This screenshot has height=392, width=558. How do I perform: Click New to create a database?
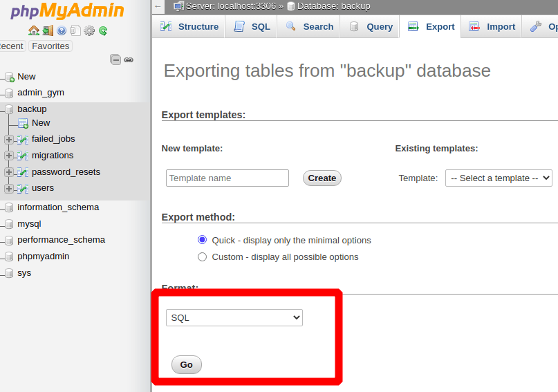point(27,77)
